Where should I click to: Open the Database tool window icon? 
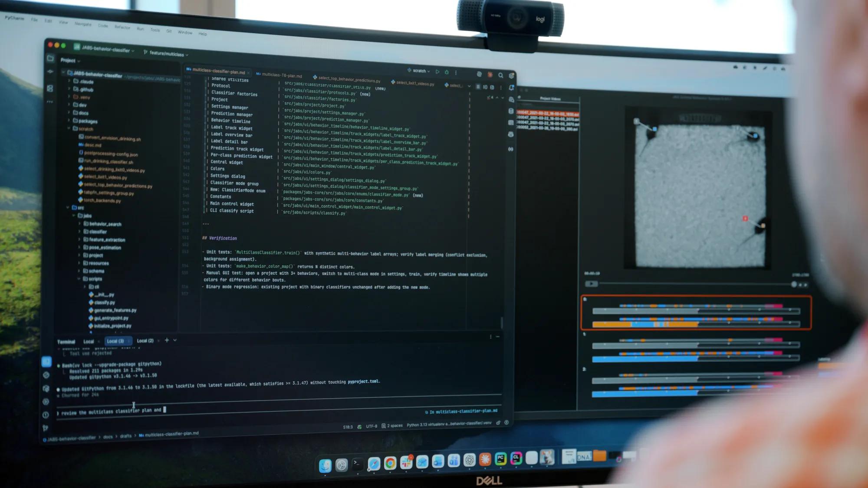click(x=511, y=111)
